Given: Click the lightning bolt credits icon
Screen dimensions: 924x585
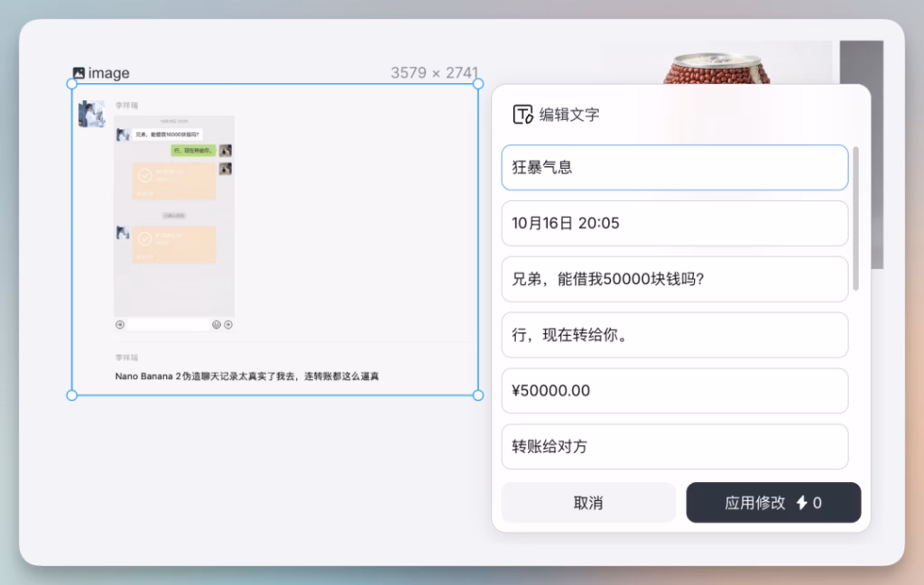Looking at the screenshot, I should pyautogui.click(x=801, y=503).
